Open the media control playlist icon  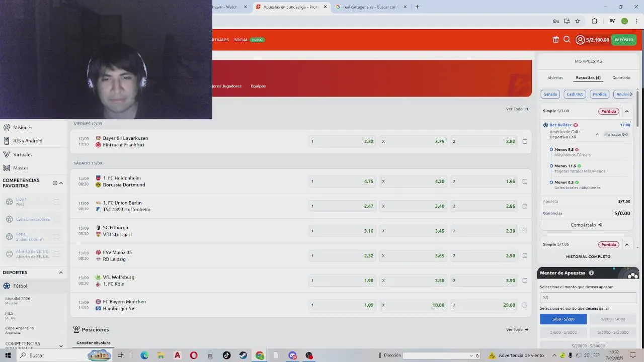[612, 21]
